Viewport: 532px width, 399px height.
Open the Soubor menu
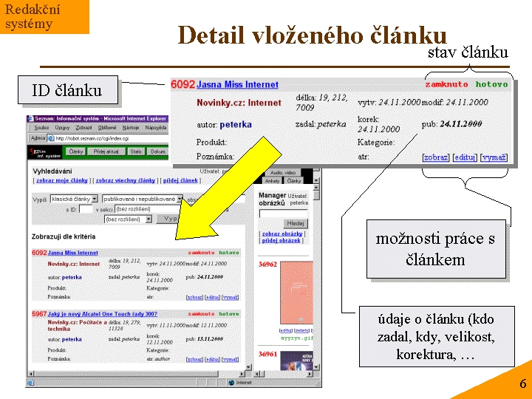pos(41,128)
